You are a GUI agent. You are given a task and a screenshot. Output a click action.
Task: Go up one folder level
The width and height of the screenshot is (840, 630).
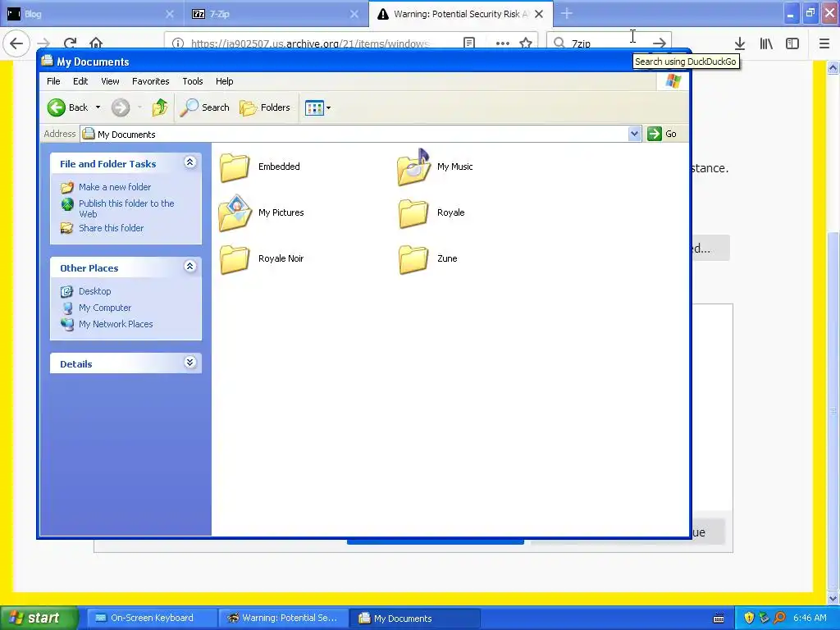click(160, 107)
